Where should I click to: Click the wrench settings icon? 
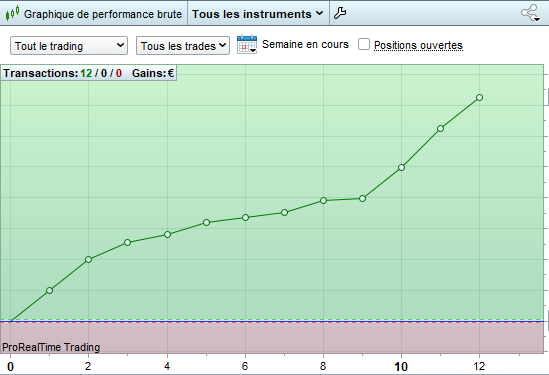[x=340, y=13]
